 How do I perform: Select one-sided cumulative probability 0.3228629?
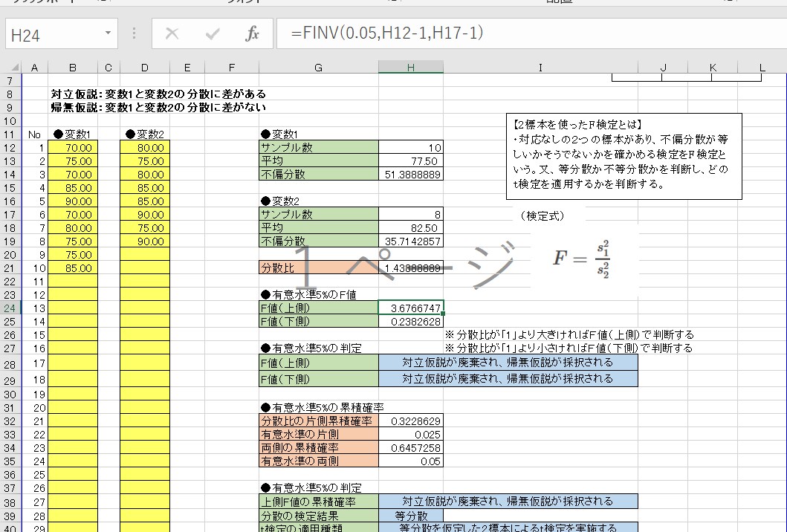[x=410, y=421]
